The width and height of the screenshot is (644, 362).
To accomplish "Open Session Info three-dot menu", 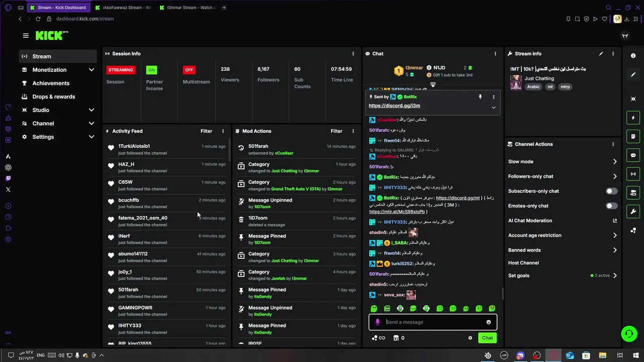I will click(353, 54).
